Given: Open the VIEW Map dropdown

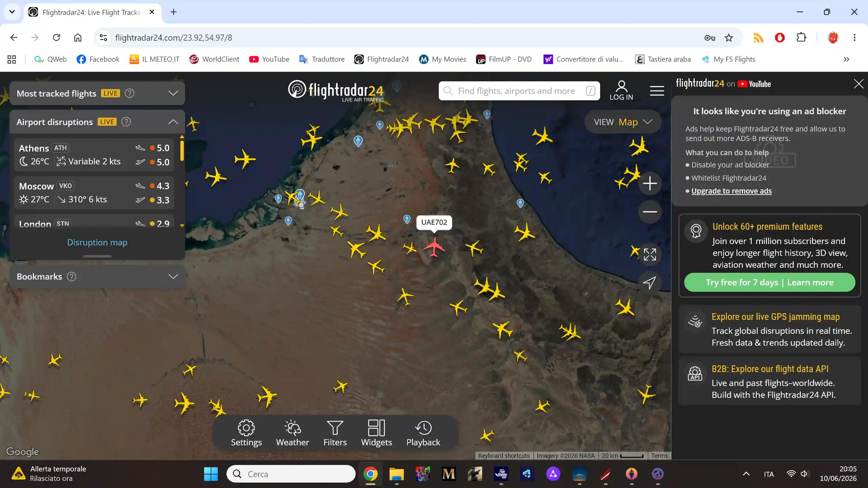Looking at the screenshot, I should 623,122.
